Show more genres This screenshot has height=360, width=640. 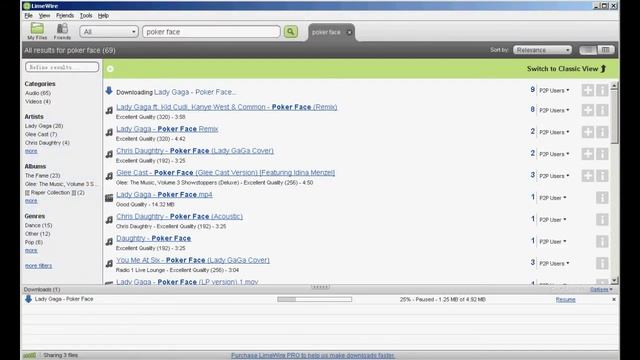tap(31, 251)
